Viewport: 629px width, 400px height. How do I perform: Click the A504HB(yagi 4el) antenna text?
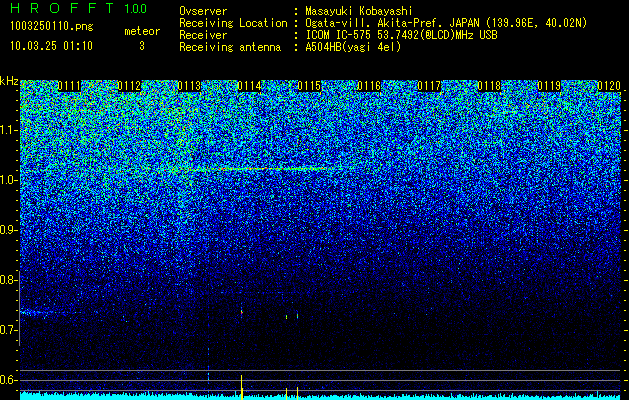click(x=353, y=47)
